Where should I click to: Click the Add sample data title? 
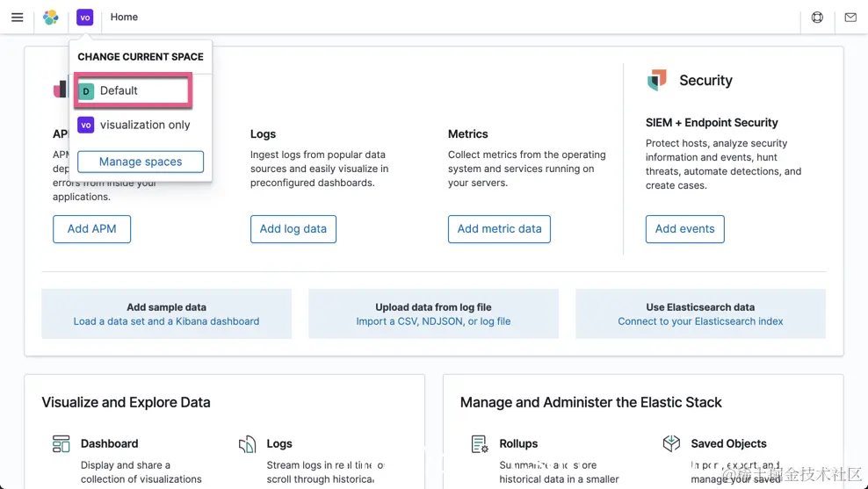point(167,307)
